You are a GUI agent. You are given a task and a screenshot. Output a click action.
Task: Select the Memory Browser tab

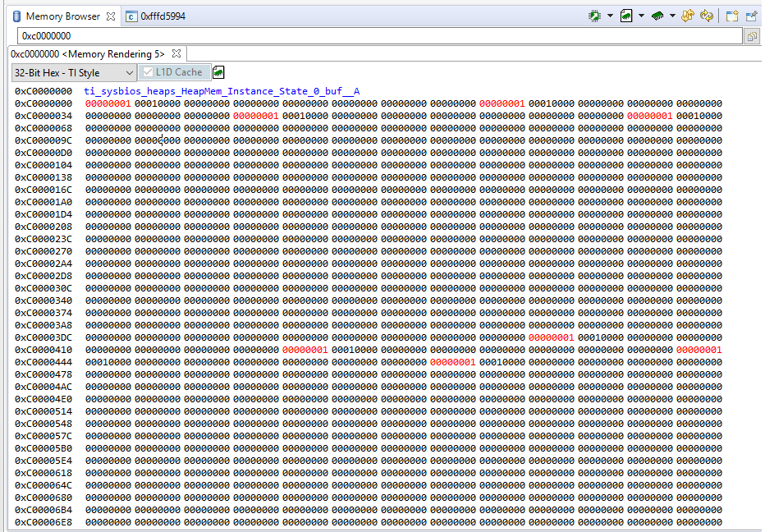point(63,16)
